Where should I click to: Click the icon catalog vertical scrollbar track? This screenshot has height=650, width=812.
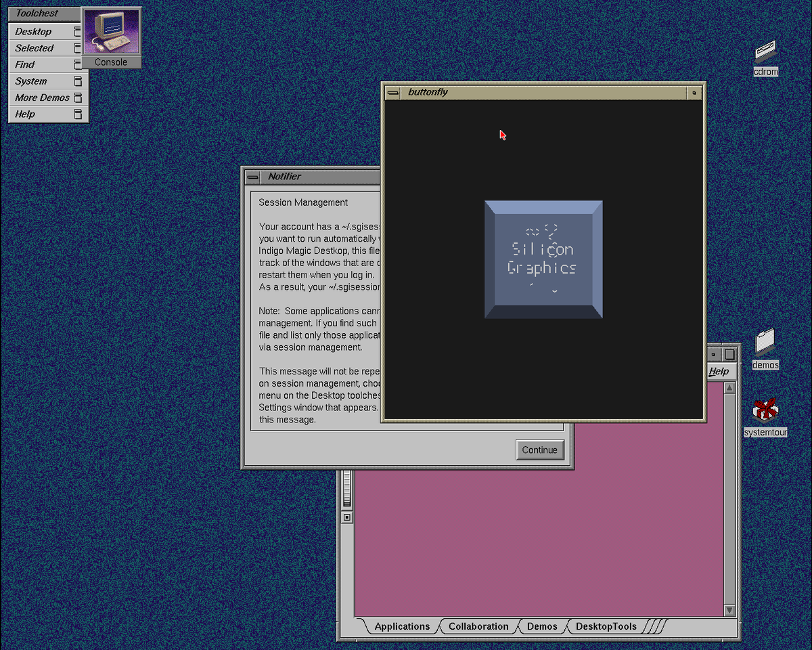729,500
